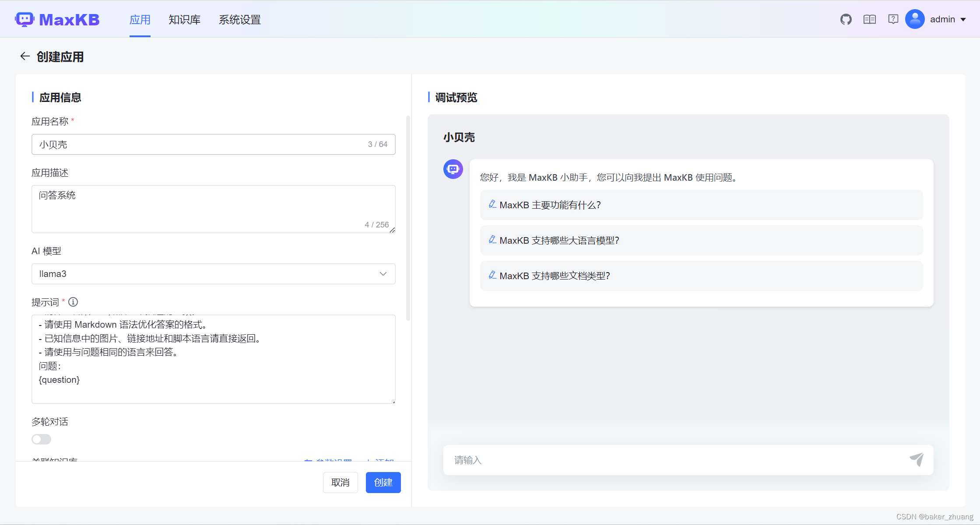This screenshot has width=980, height=525.
Task: Click the MaxKB logo
Action: pos(57,19)
